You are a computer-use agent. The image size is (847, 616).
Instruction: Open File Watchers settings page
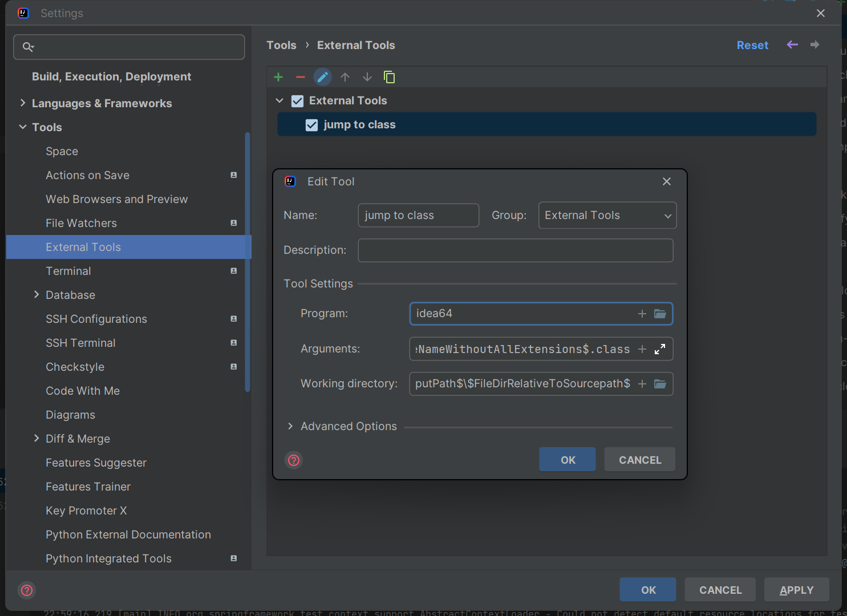coord(81,223)
